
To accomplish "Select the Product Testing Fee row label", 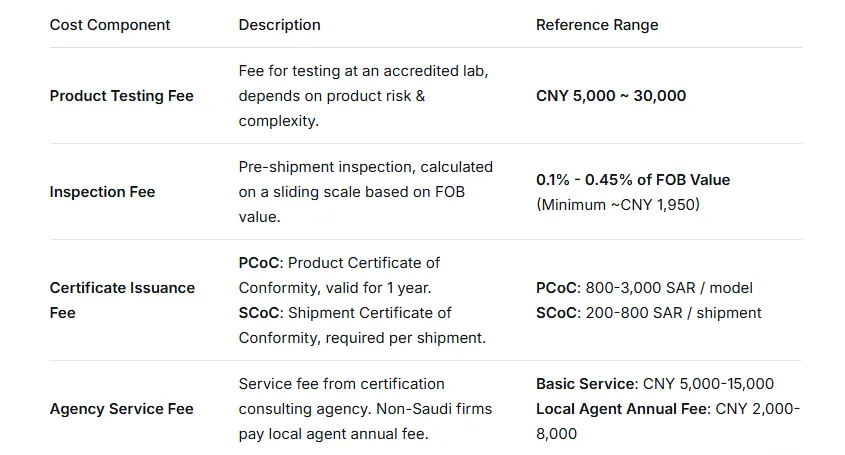I will (121, 96).
